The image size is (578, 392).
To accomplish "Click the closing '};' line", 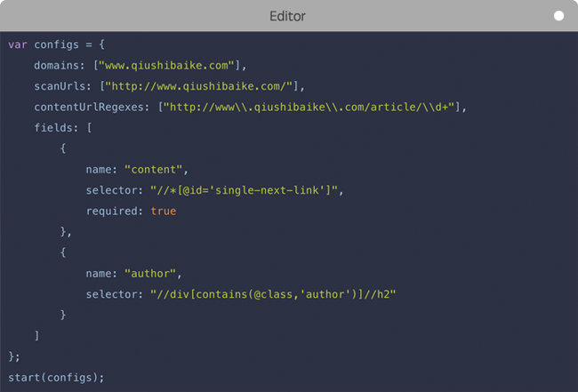I will click(14, 356).
